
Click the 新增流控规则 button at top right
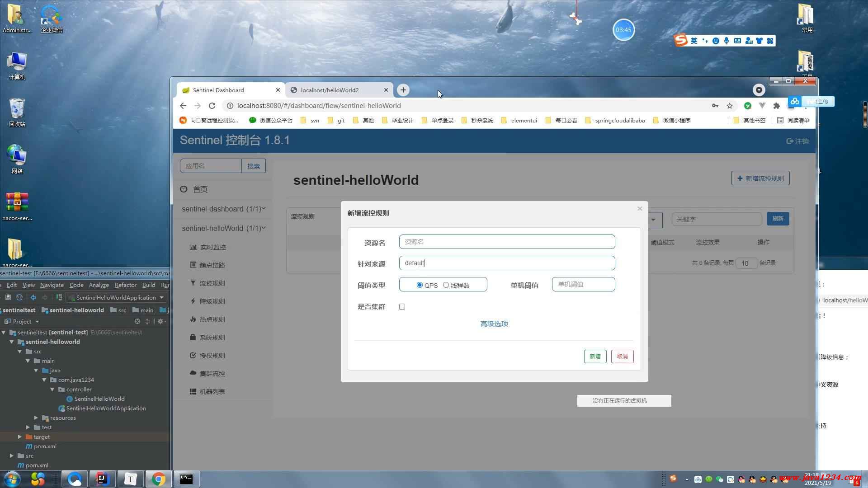760,178
